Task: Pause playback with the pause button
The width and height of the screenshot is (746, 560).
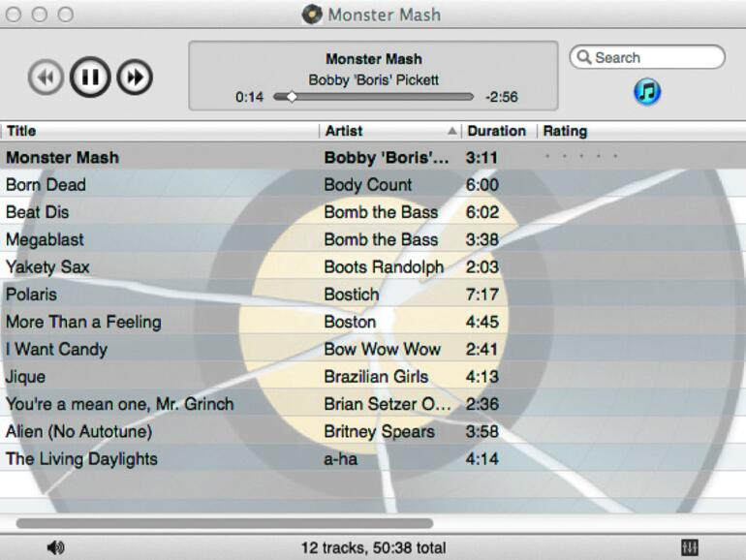Action: tap(90, 77)
